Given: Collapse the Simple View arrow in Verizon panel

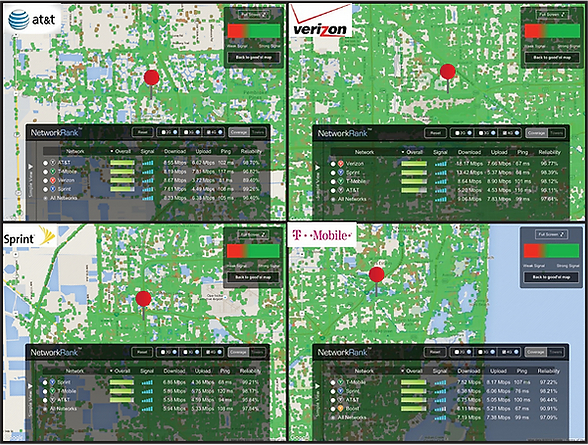Looking at the screenshot, I should pos(317,167).
